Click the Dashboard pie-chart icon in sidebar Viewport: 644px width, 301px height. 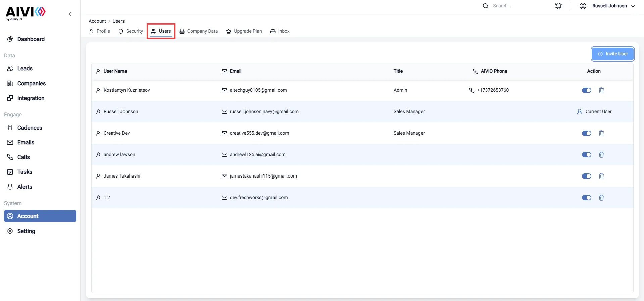click(x=10, y=39)
